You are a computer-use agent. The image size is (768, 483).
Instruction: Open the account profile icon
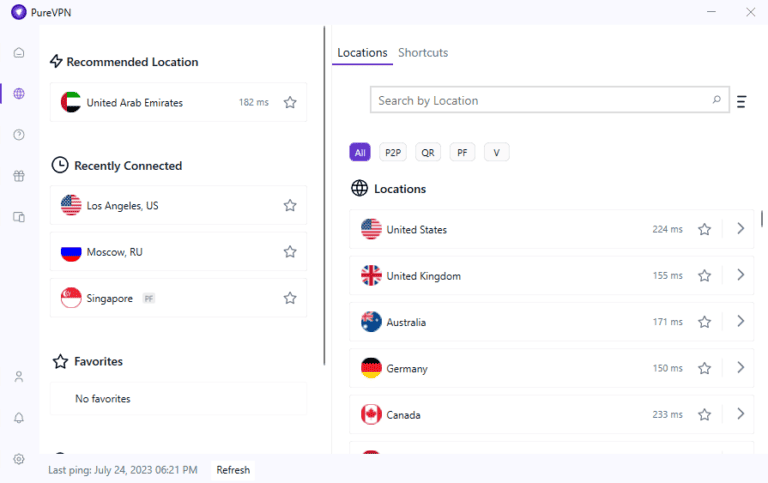tap(19, 377)
